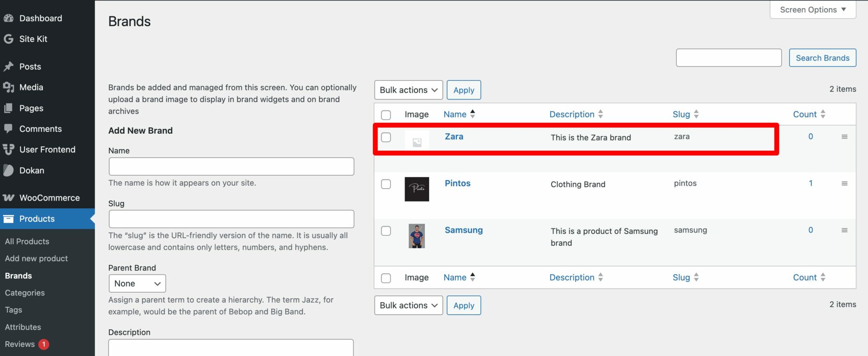Click the Comments bubble icon
868x356 pixels.
pos(8,129)
